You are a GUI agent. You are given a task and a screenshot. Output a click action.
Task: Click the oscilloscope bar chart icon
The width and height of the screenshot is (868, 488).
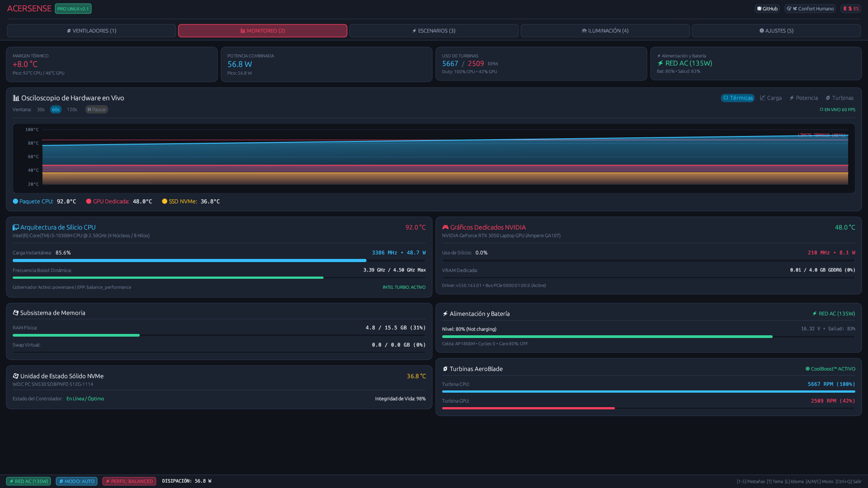point(16,98)
